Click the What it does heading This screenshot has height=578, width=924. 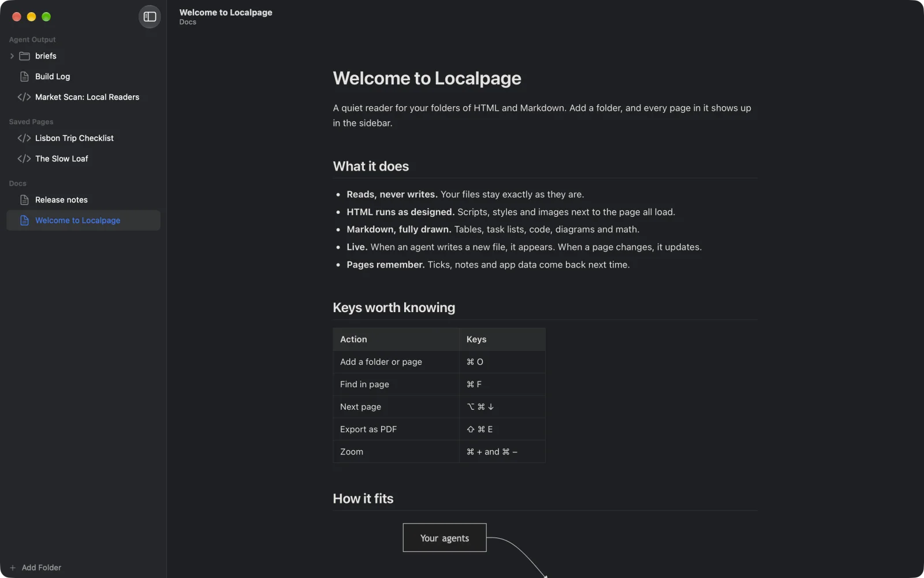371,166
